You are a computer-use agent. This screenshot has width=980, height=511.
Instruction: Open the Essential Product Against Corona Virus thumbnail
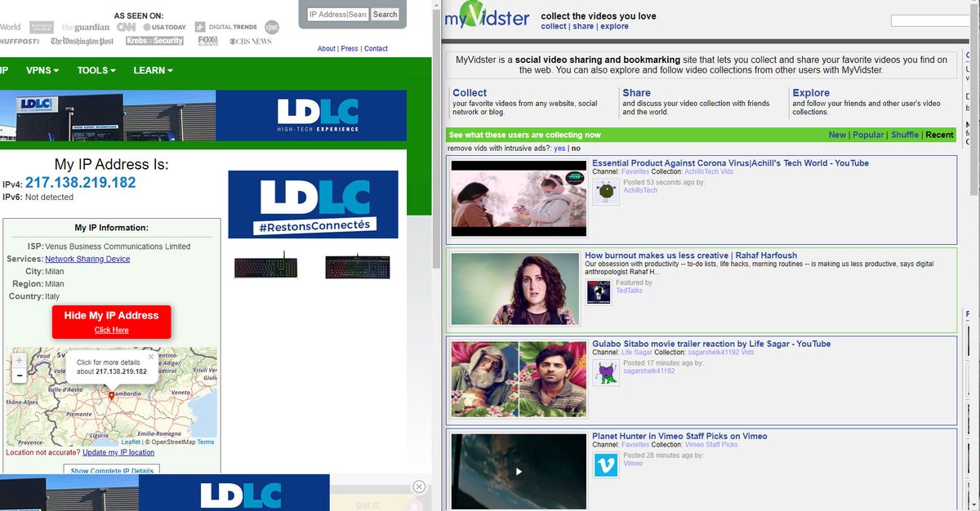click(x=519, y=198)
